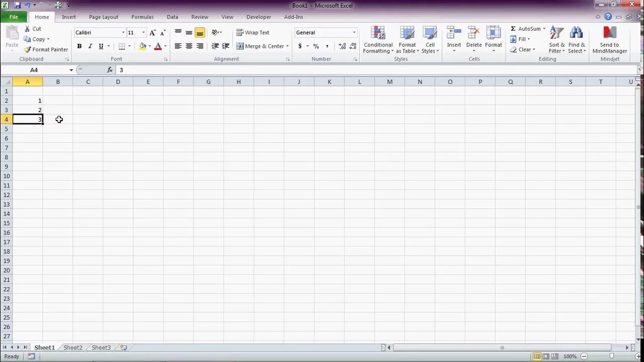Switch to the Formulas tab
The height and width of the screenshot is (362, 644).
(142, 17)
